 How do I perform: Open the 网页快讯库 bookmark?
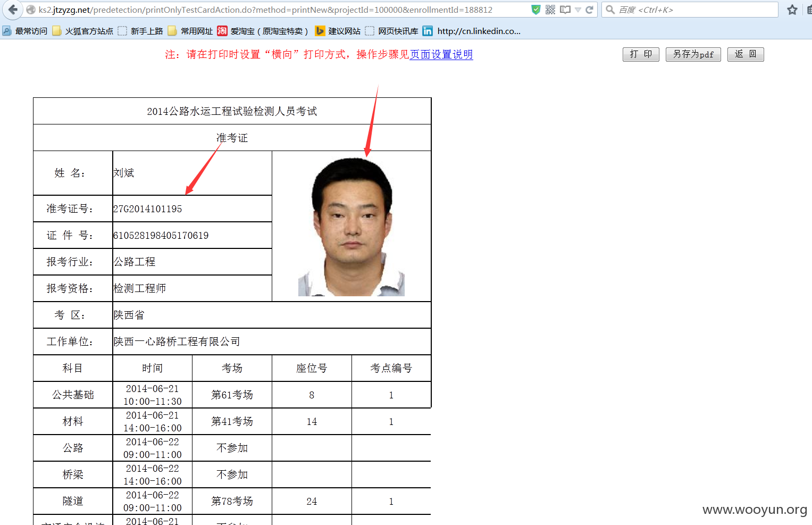click(x=392, y=31)
